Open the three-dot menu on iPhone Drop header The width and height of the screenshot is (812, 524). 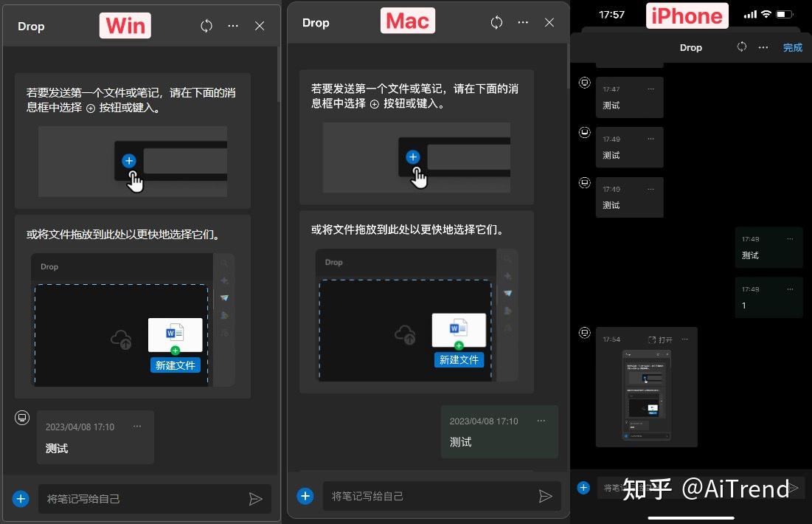point(763,46)
